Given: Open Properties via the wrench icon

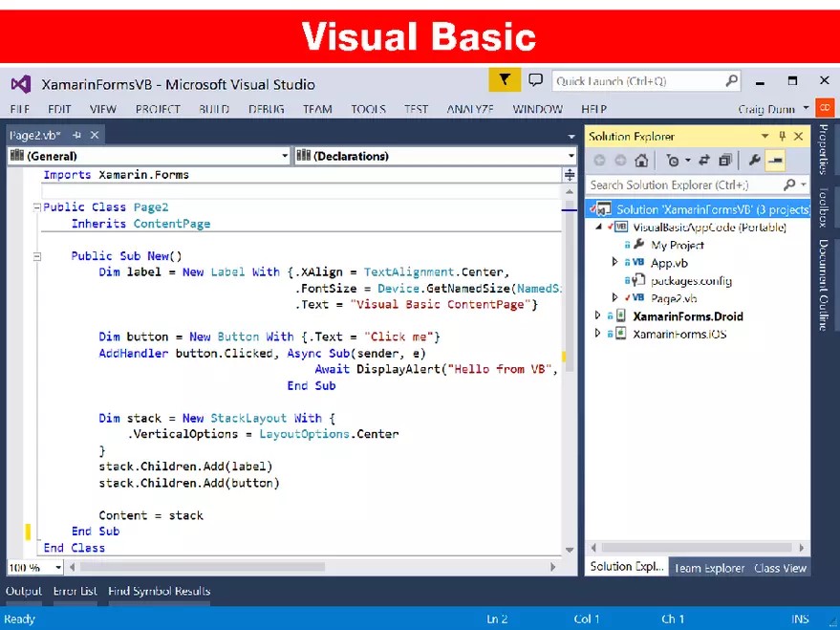Looking at the screenshot, I should pos(754,161).
